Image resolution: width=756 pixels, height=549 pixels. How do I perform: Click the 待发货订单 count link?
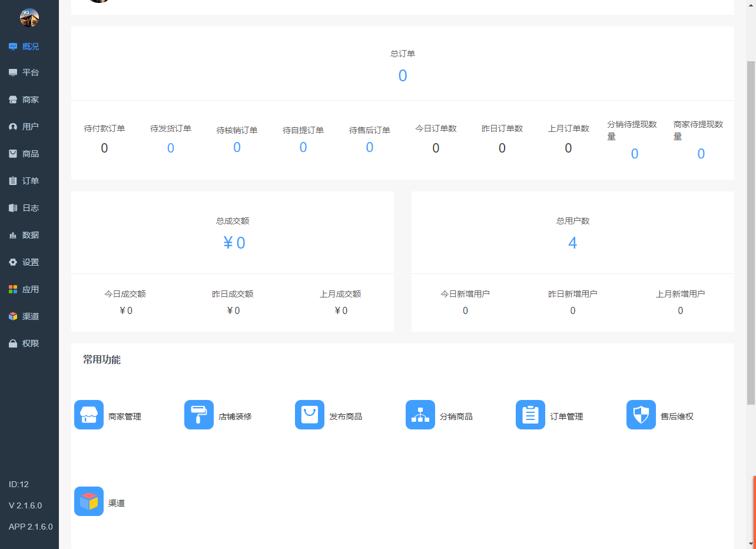171,148
